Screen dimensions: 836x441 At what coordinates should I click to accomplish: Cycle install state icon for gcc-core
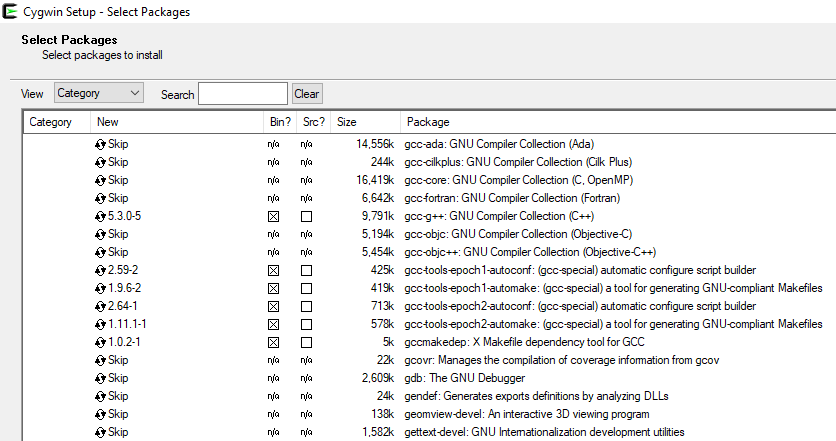click(x=100, y=181)
